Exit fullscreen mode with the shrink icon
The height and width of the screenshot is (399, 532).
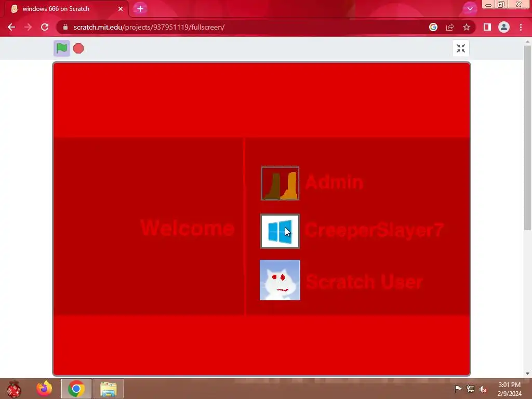(460, 48)
